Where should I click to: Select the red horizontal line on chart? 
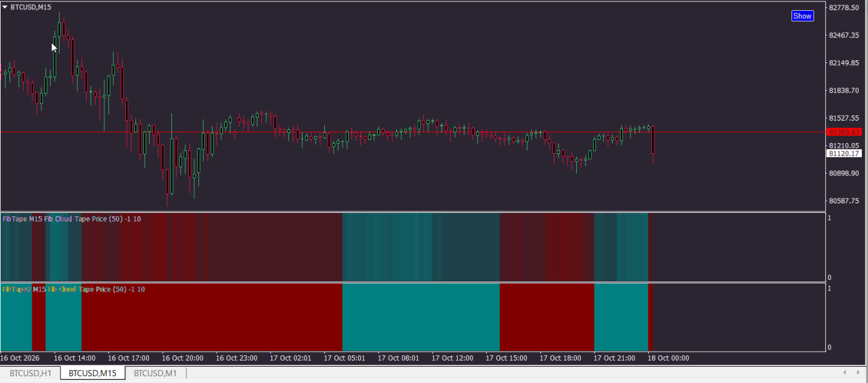coord(406,132)
